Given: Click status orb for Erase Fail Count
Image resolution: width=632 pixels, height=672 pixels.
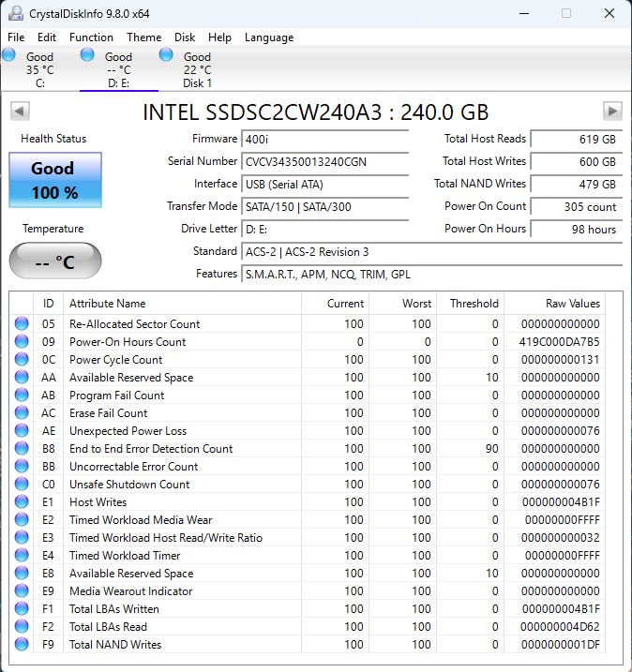Looking at the screenshot, I should tap(22, 412).
